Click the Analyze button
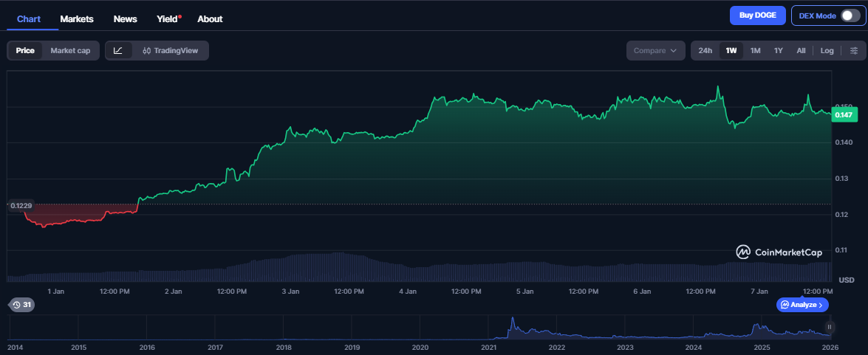The image size is (868, 355). coord(803,305)
